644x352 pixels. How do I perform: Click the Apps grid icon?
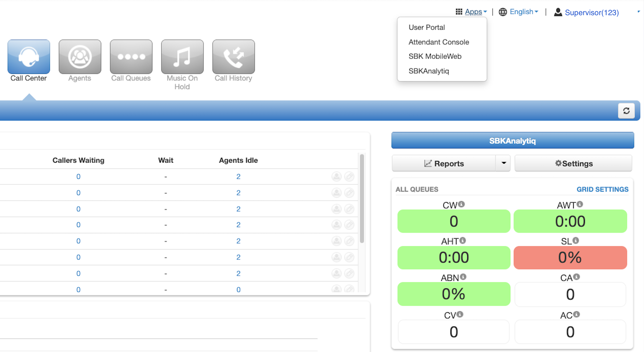click(x=459, y=12)
